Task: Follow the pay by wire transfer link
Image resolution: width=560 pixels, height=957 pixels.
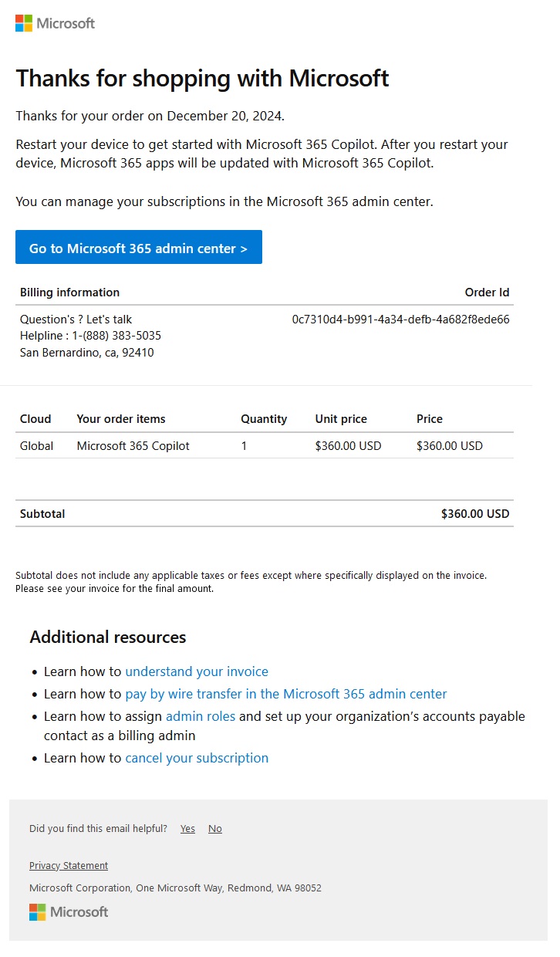Action: pos(286,694)
